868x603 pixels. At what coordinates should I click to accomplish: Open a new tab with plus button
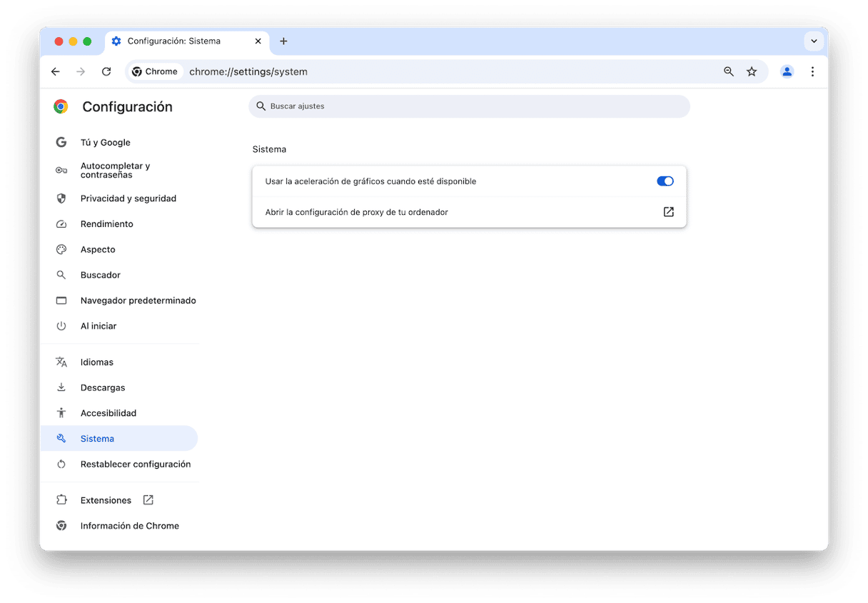(283, 41)
